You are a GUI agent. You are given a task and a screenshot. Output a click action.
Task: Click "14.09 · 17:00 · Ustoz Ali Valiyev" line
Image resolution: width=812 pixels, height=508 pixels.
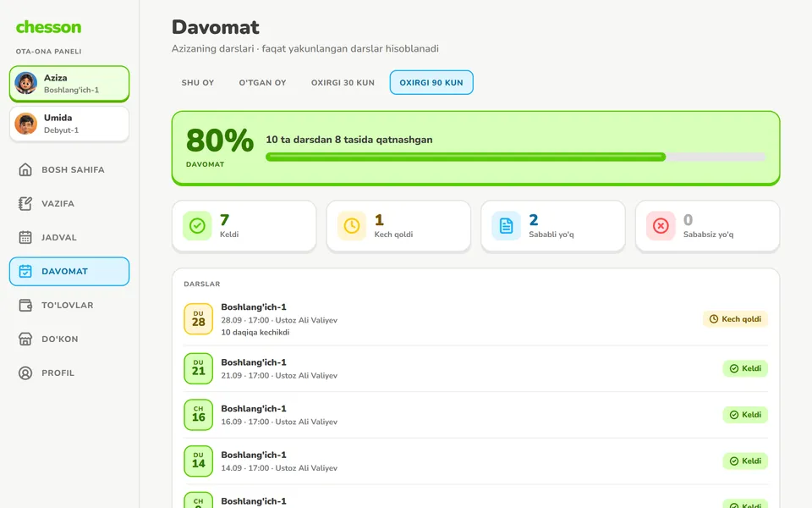[x=279, y=468]
